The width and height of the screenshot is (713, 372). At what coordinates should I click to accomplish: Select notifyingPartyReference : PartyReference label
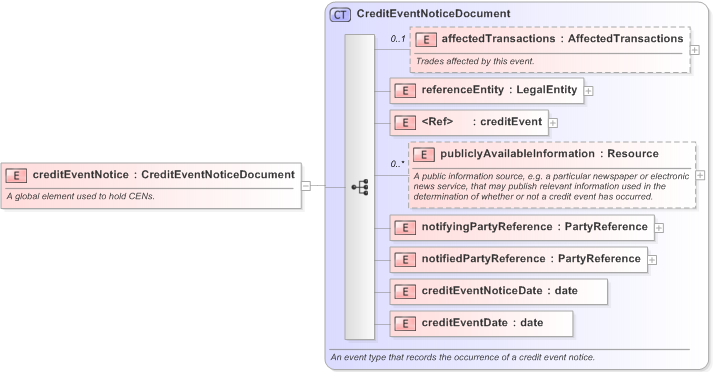[x=534, y=226]
